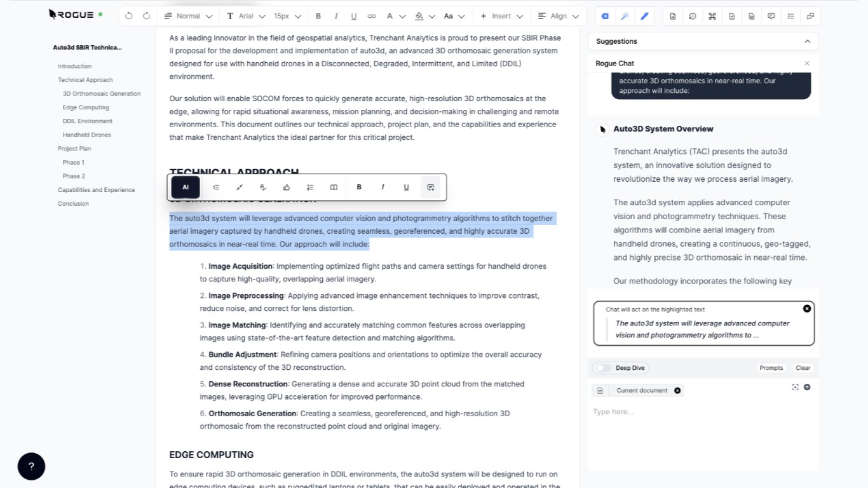The image size is (868, 488).
Task: Click the undo arrow in the top toolbar
Action: coord(129,16)
